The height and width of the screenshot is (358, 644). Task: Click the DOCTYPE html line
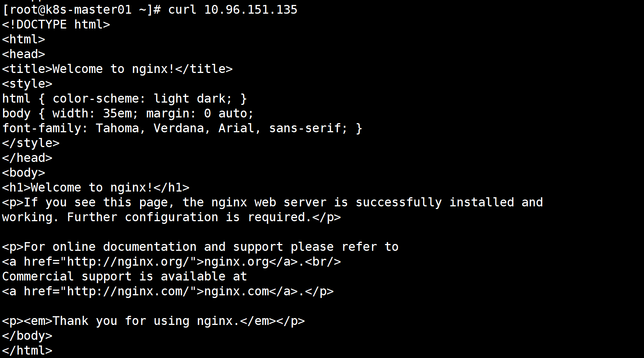[56, 25]
